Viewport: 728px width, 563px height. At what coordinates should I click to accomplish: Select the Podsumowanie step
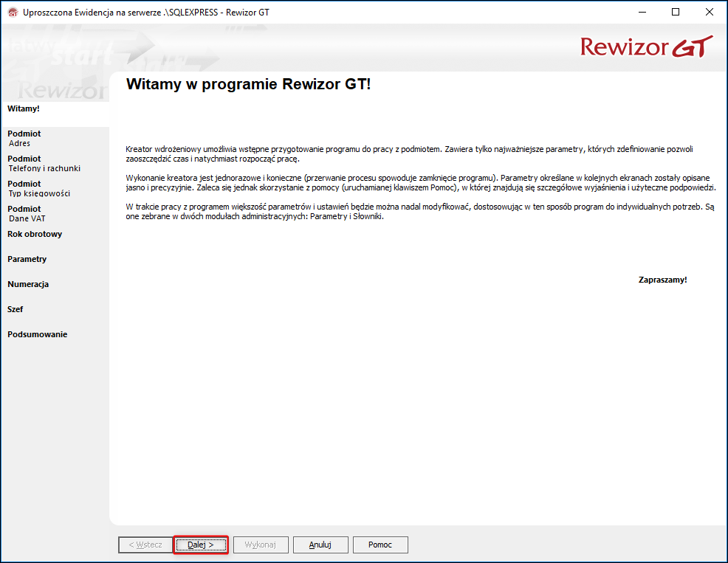[37, 334]
